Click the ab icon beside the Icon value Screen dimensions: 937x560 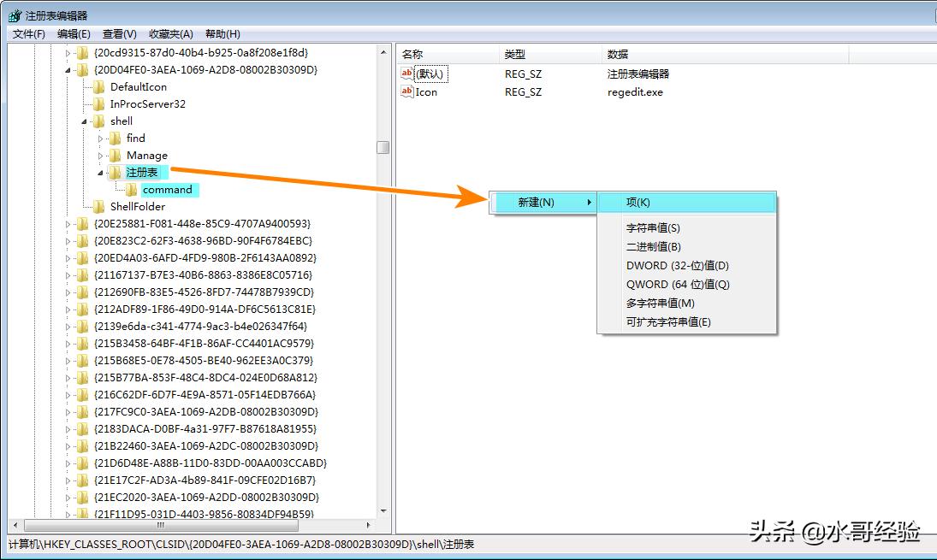coord(407,91)
